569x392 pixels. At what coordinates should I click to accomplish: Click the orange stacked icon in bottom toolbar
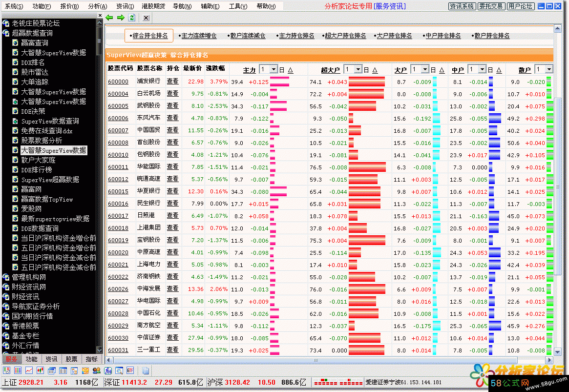point(85,370)
